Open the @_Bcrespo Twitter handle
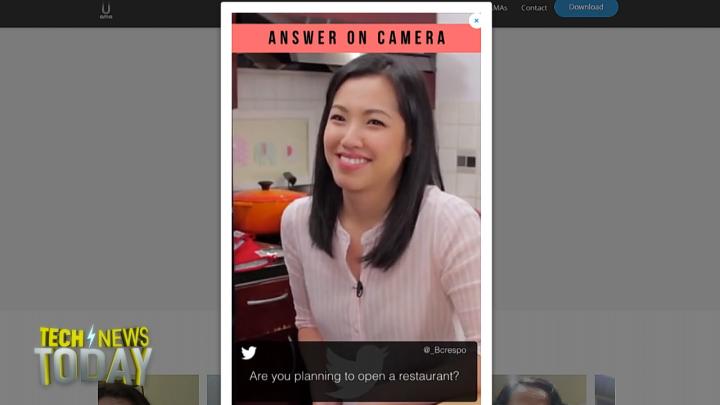The width and height of the screenshot is (720, 405). coord(445,350)
